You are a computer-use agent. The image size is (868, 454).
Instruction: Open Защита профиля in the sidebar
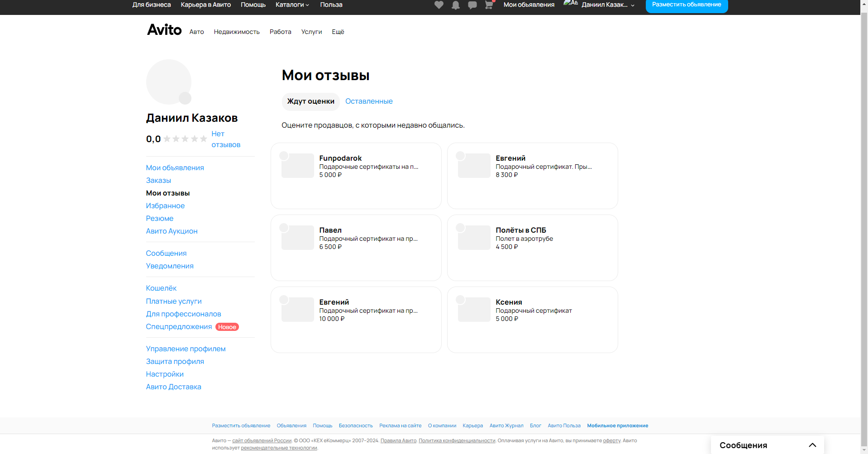tap(175, 362)
